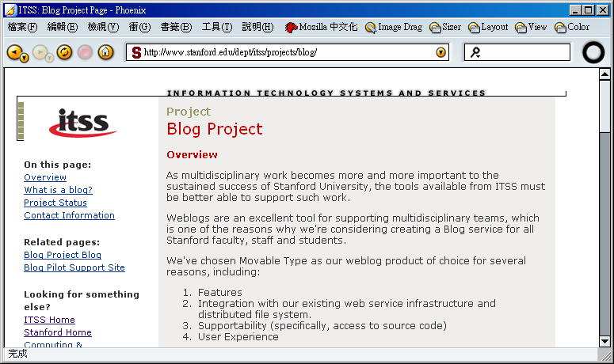Click the 完成 status bar text
The width and height of the screenshot is (614, 364).
pos(17,354)
